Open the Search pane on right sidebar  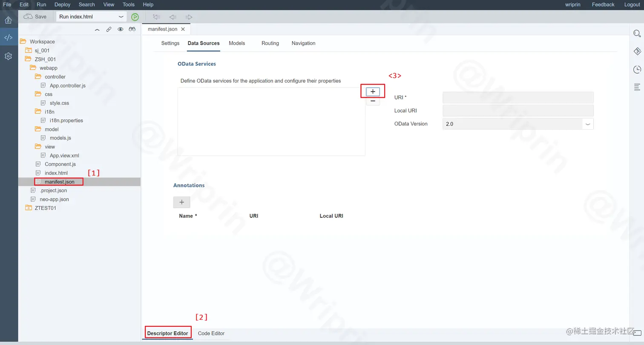(x=637, y=33)
